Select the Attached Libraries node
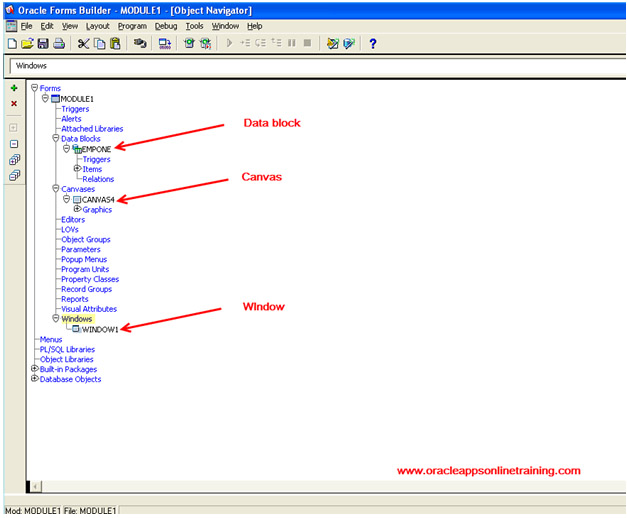 pyautogui.click(x=92, y=129)
